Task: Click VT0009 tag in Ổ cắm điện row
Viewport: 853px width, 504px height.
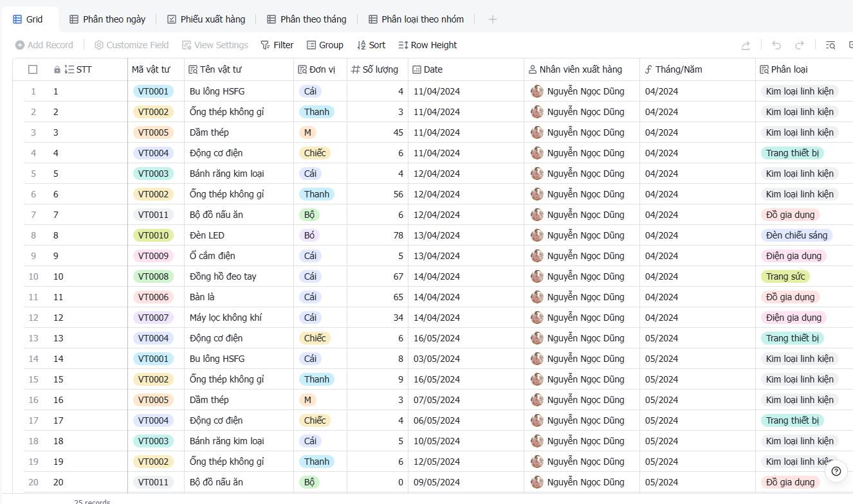Action: coord(153,256)
